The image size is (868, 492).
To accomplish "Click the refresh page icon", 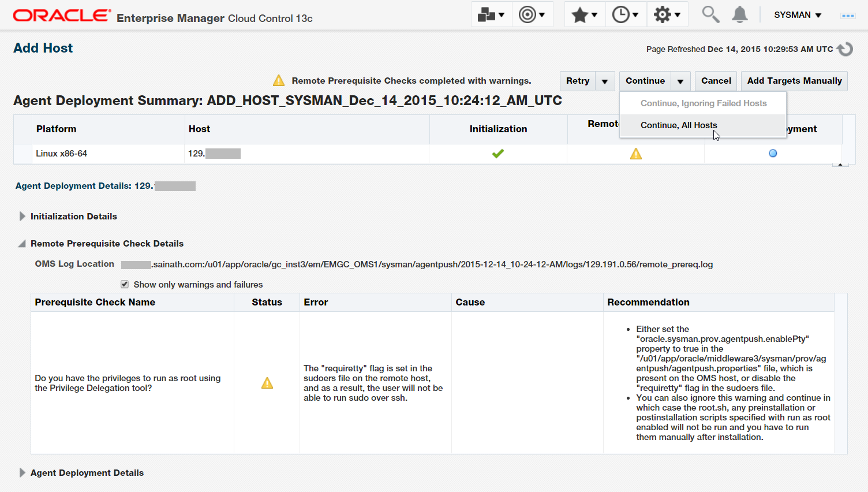I will click(845, 49).
